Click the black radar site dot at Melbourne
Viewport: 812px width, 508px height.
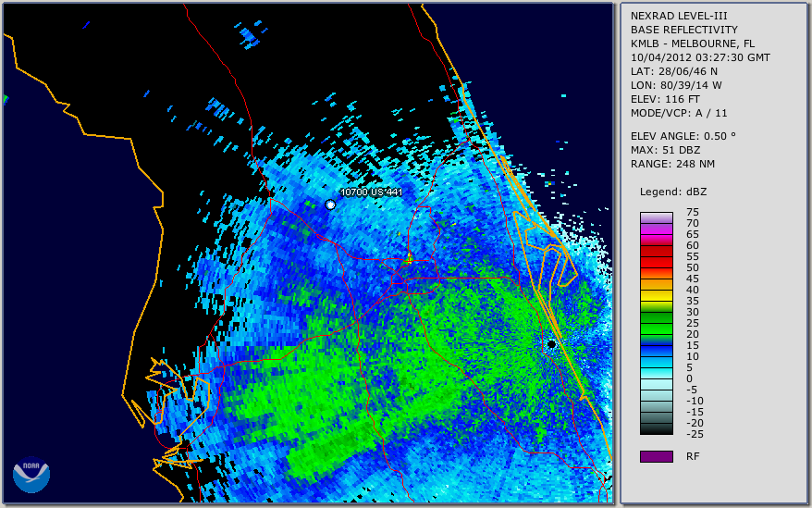click(551, 344)
